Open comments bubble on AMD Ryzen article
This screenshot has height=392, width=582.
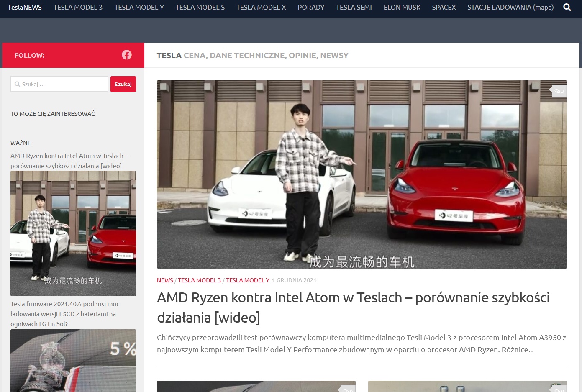[x=559, y=91]
